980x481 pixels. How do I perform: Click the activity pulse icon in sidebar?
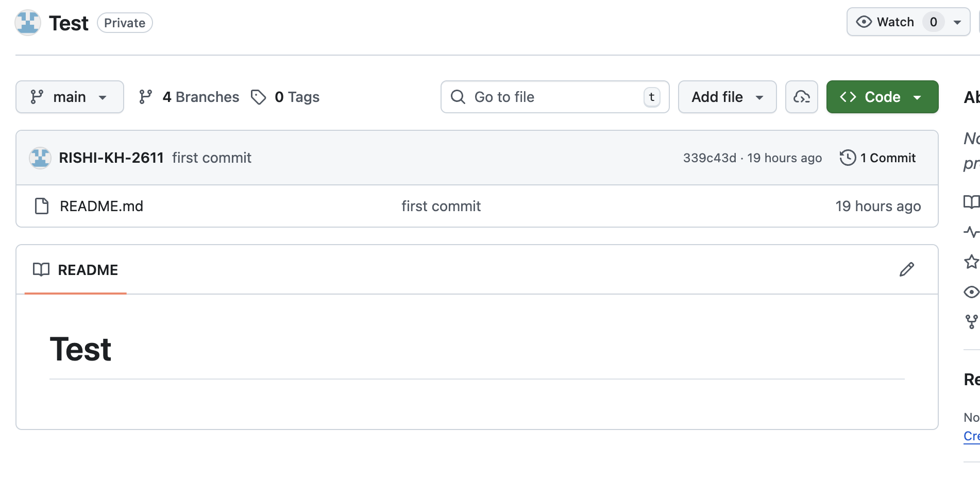coord(971,232)
